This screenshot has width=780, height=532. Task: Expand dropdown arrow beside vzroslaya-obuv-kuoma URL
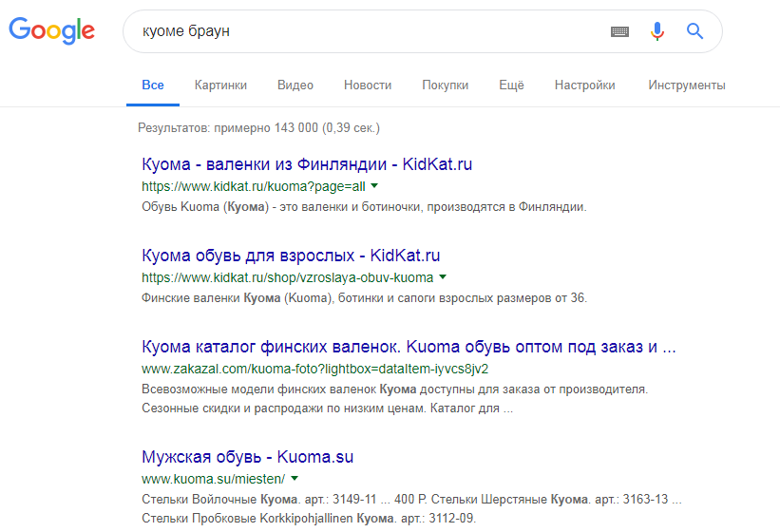click(443, 277)
